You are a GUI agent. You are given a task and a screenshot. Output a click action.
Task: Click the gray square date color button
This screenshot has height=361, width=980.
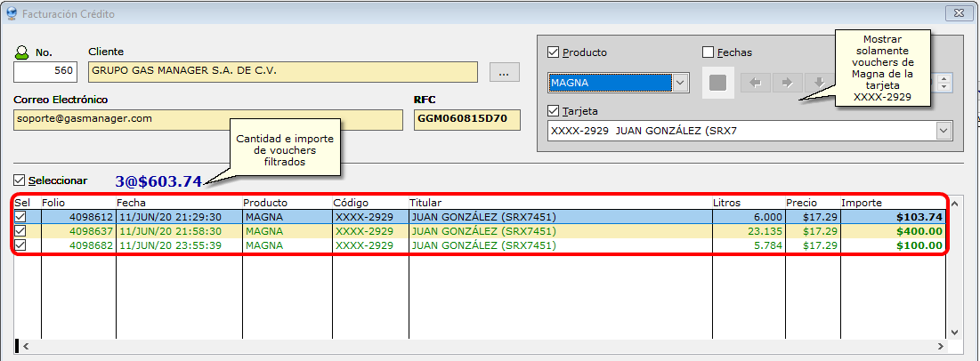pyautogui.click(x=718, y=83)
